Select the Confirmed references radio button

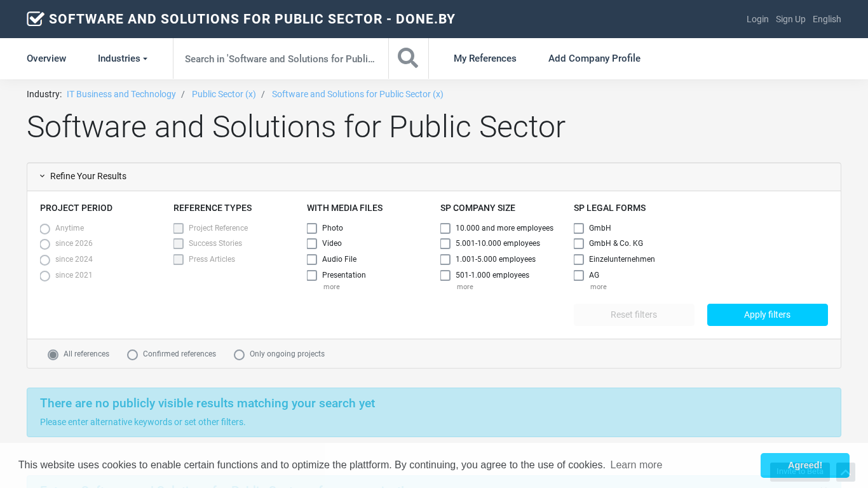(132, 355)
